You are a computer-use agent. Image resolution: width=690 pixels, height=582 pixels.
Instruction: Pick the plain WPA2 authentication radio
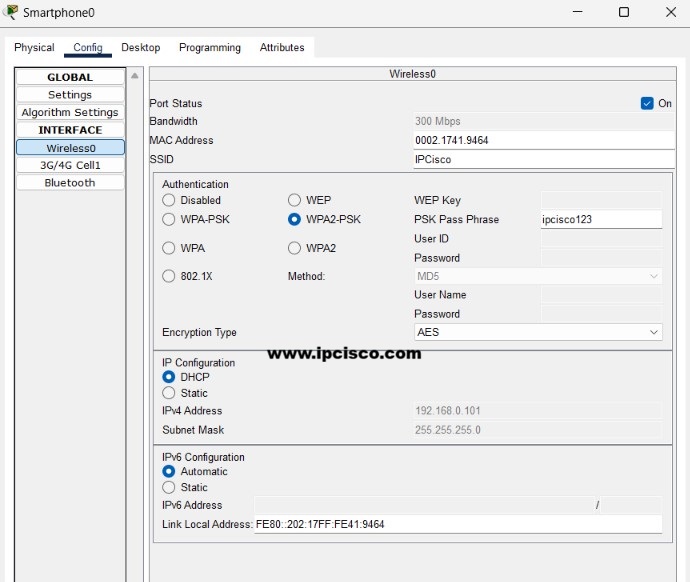294,248
